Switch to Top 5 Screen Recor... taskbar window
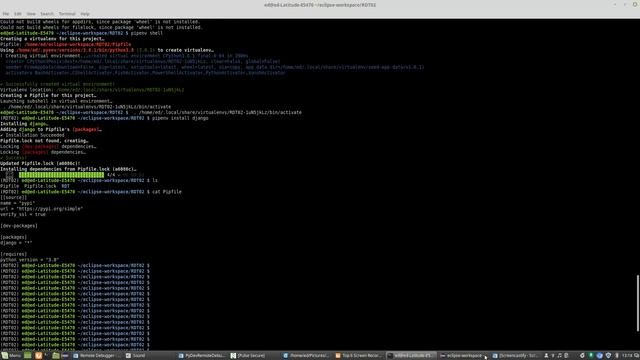This screenshot has height=360, width=640. (x=359, y=356)
